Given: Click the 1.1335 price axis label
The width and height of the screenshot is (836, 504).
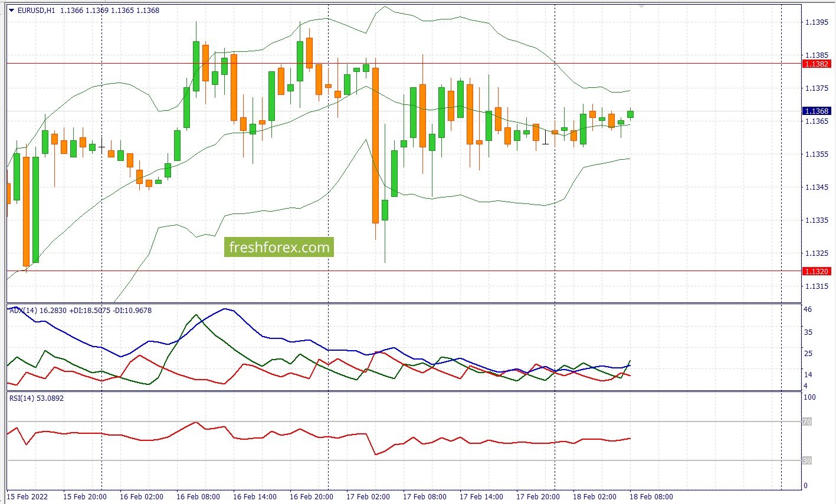Looking at the screenshot, I should coord(817,220).
